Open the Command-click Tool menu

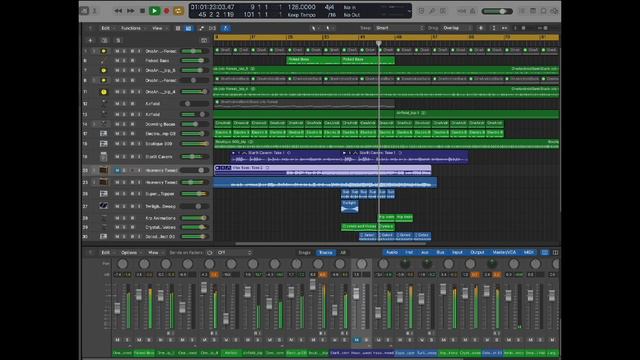328,28
